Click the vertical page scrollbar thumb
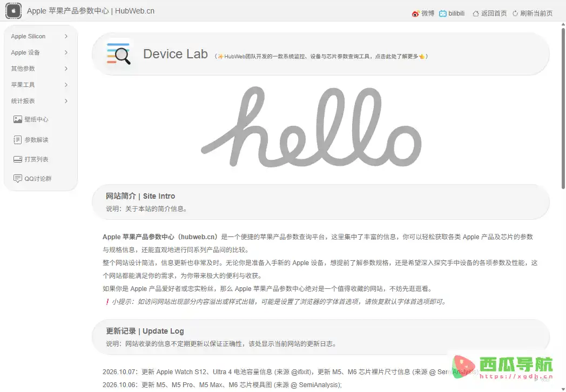This screenshot has width=566, height=392. (563, 107)
